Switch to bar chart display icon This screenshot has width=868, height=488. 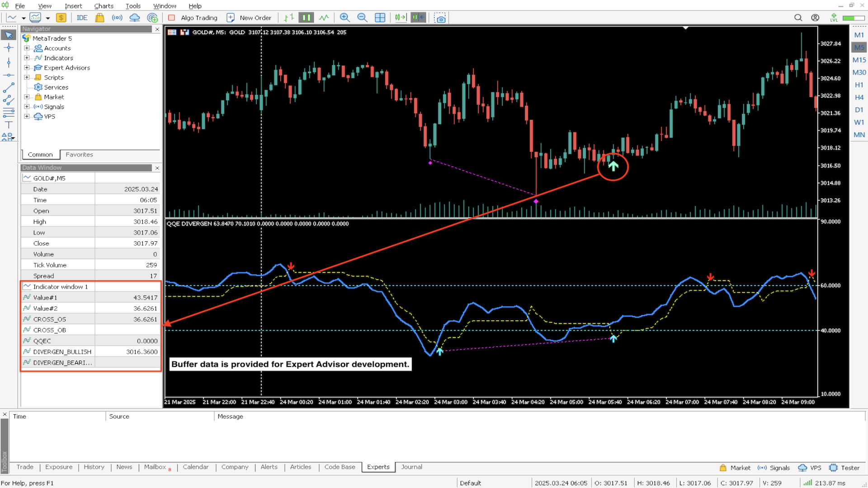click(x=289, y=18)
